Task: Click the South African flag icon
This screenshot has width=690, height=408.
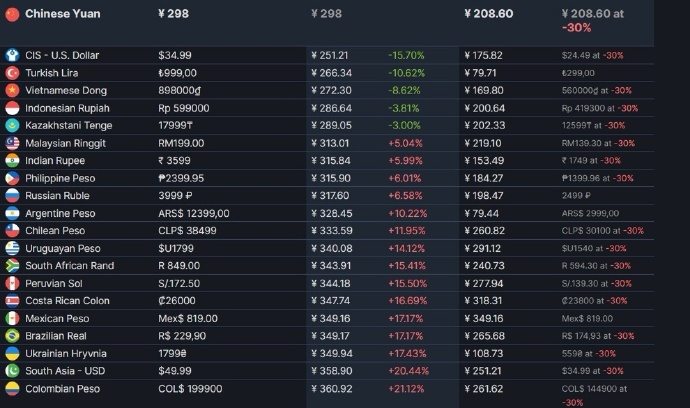Action: 12,265
